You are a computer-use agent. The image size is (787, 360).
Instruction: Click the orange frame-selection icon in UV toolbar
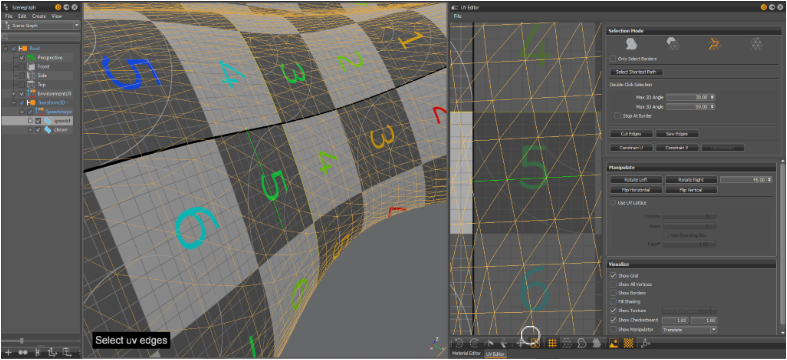(x=535, y=343)
